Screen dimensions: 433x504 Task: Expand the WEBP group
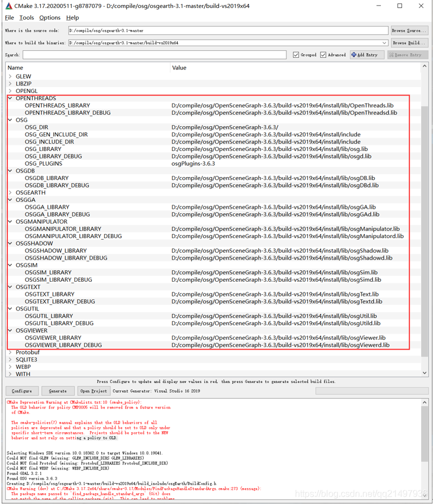(10, 367)
